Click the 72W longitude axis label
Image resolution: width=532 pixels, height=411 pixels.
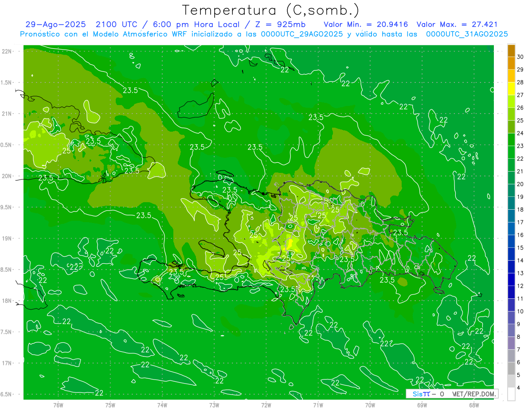(266, 404)
